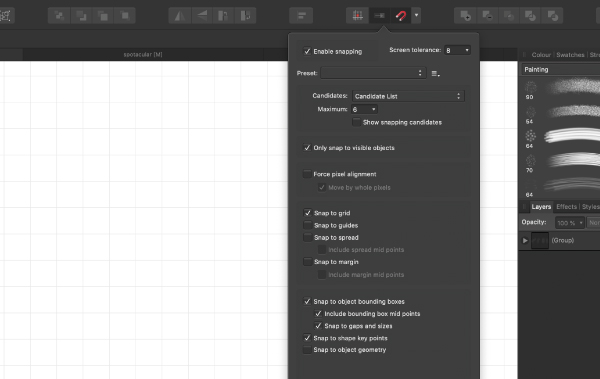
Task: Toggle the Enable snapping checkbox
Action: 307,51
